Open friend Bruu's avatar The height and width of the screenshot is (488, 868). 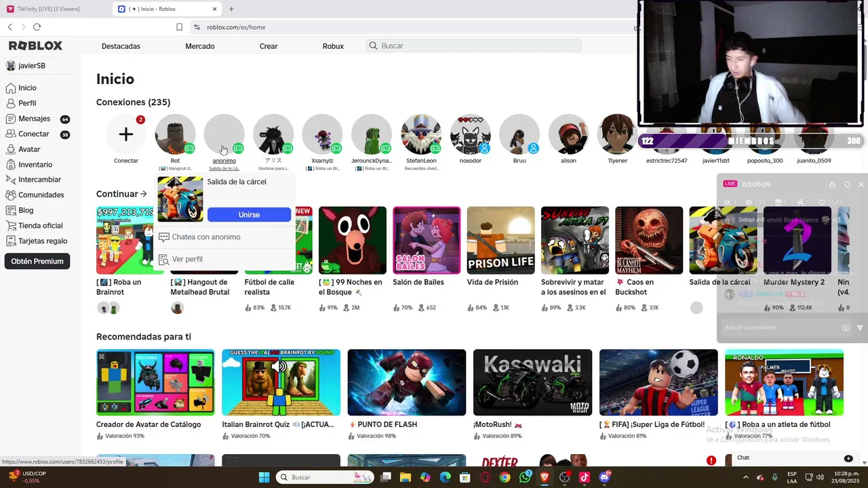point(519,134)
